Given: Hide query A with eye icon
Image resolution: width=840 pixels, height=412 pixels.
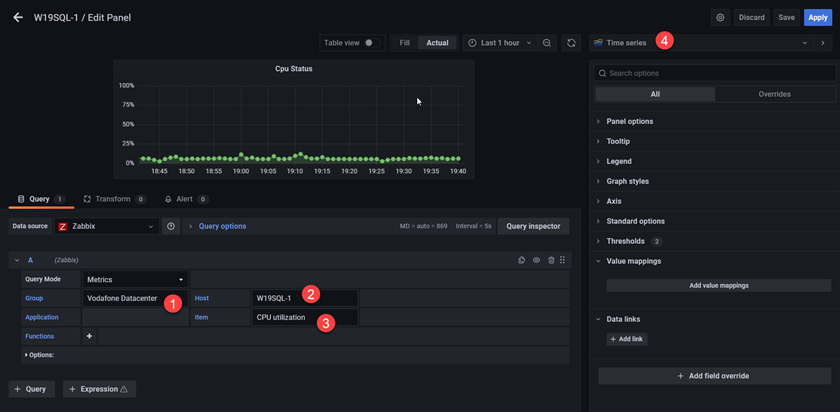Looking at the screenshot, I should tap(536, 260).
